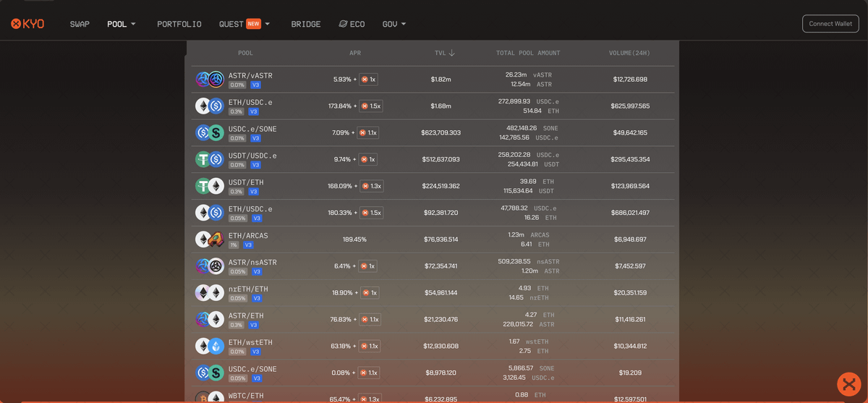Open the ASTR/vASTR pool name
Image resolution: width=868 pixels, height=403 pixels.
(x=250, y=75)
